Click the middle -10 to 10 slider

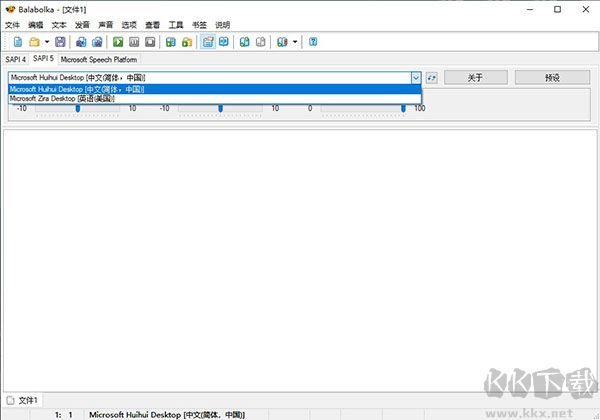tap(220, 109)
